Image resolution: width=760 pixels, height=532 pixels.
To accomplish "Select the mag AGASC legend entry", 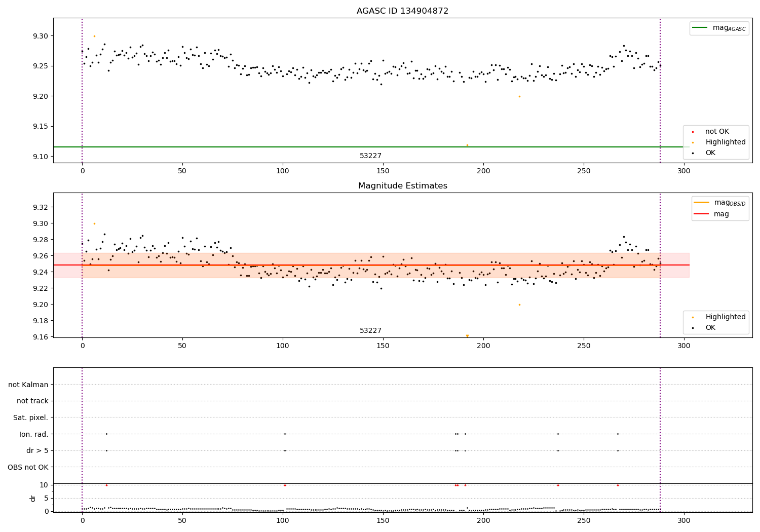I will pos(719,28).
